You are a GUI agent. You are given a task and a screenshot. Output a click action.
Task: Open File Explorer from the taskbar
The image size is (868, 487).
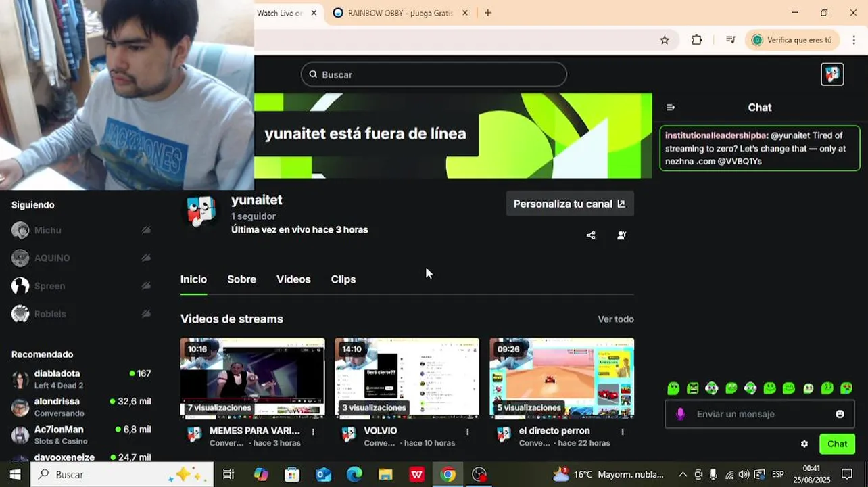pyautogui.click(x=385, y=475)
